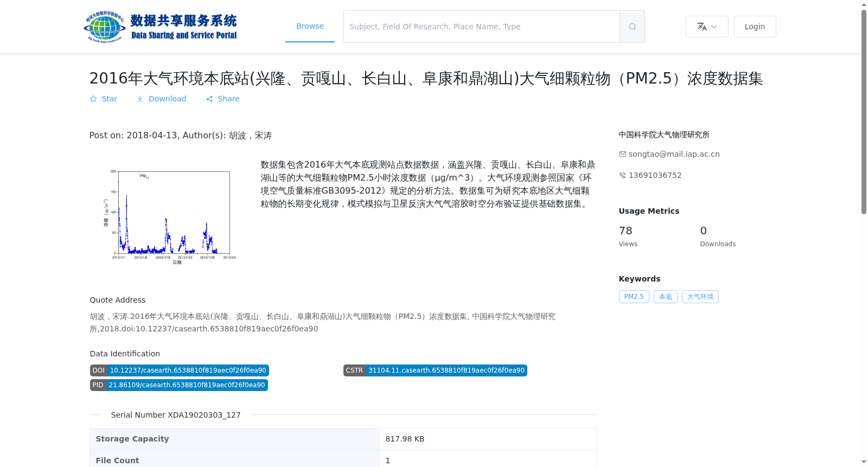
Task: Click the Keywords heading
Action: pyautogui.click(x=640, y=279)
